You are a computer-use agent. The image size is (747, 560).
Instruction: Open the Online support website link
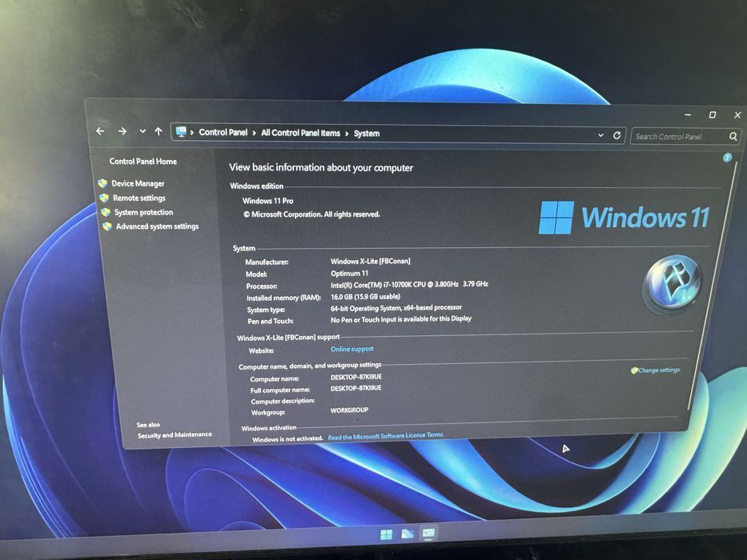click(x=352, y=349)
